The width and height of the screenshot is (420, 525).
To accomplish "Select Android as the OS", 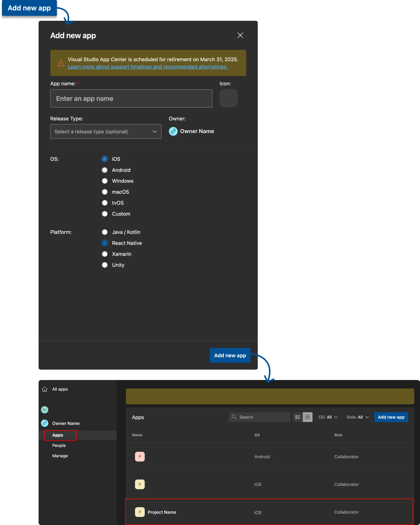I will click(105, 170).
